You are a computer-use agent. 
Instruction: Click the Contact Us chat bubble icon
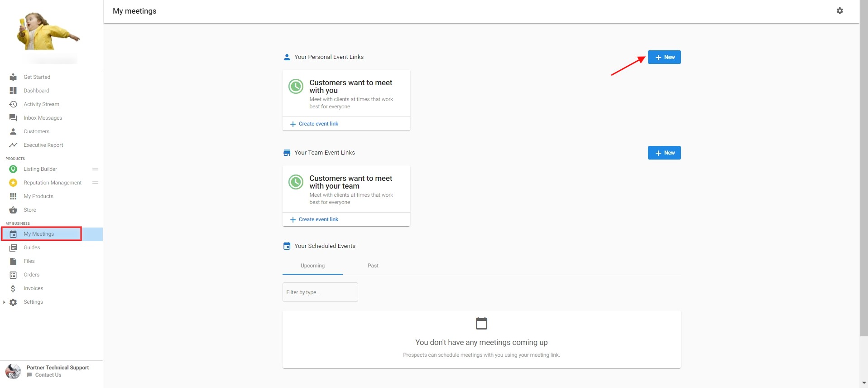[29, 375]
